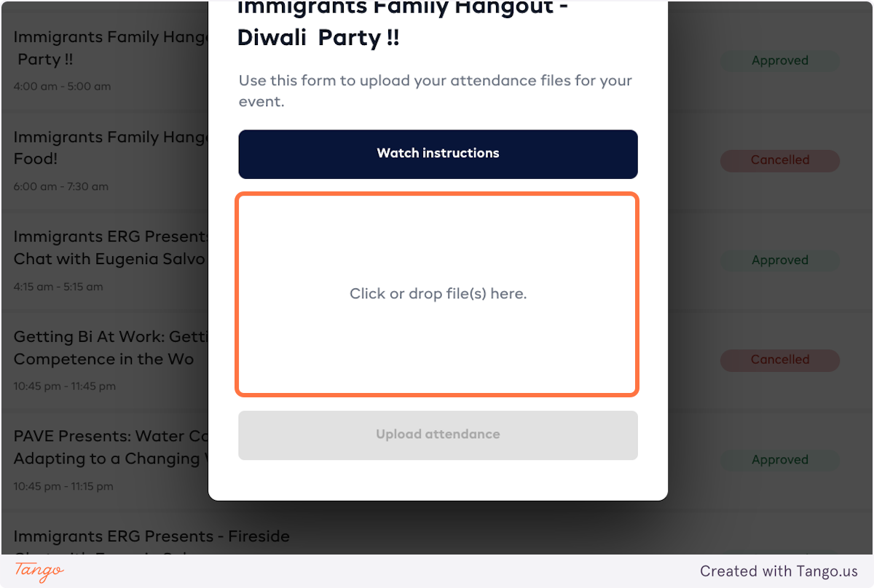Screen dimensions: 874x588
Task: Click the 4:00 am - 5:00 am time
Action: click(62, 87)
